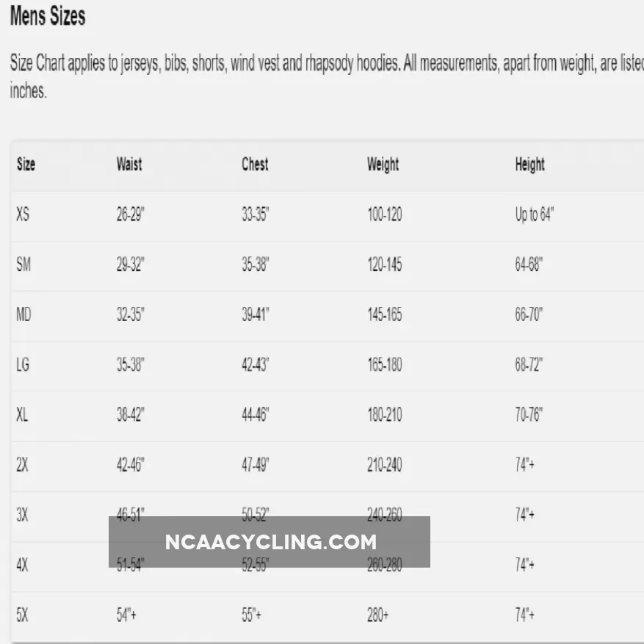Click the NCAACYCLING.COM watermark banner
The width and height of the screenshot is (644, 644).
click(269, 542)
